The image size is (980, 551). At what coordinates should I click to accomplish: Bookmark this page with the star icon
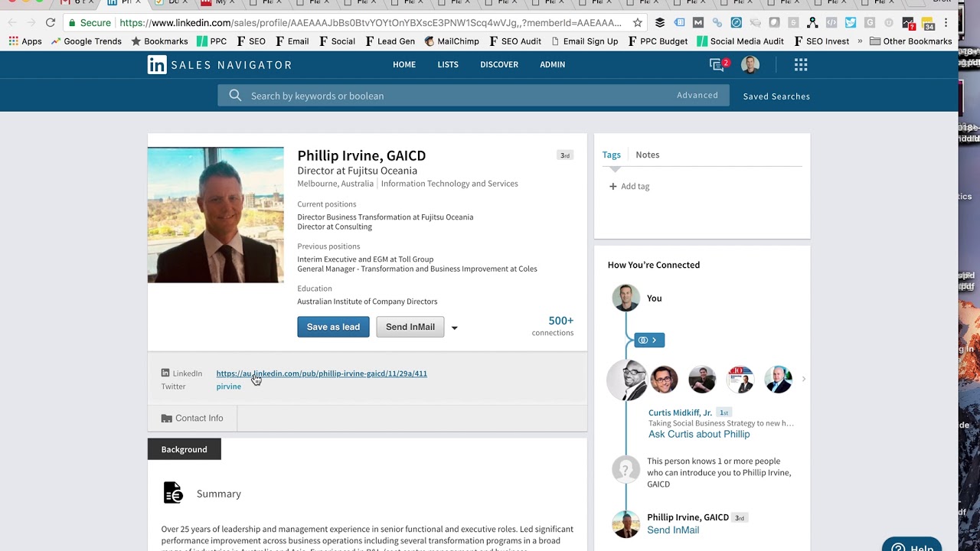pos(638,23)
